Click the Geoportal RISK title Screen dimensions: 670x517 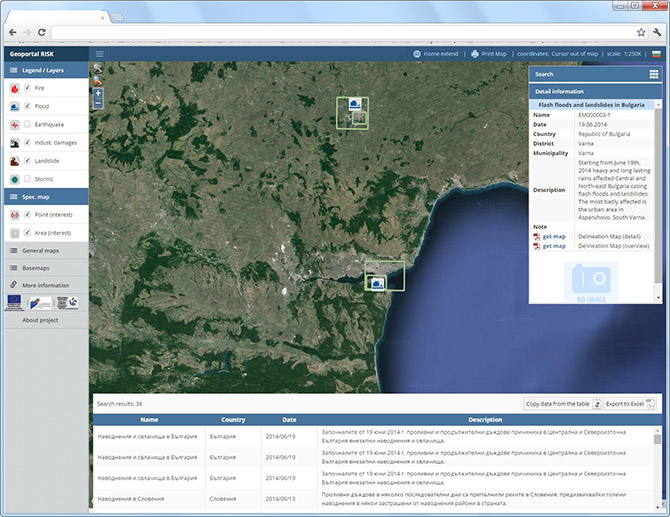32,54
